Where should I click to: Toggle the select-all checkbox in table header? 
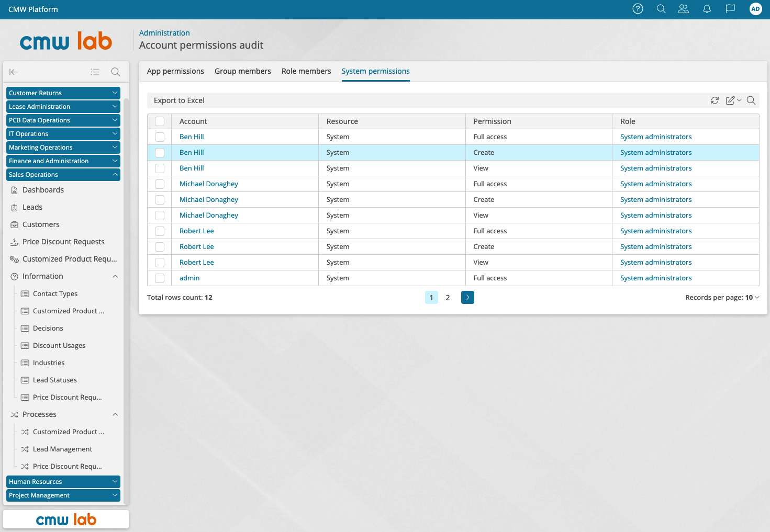[x=160, y=121]
